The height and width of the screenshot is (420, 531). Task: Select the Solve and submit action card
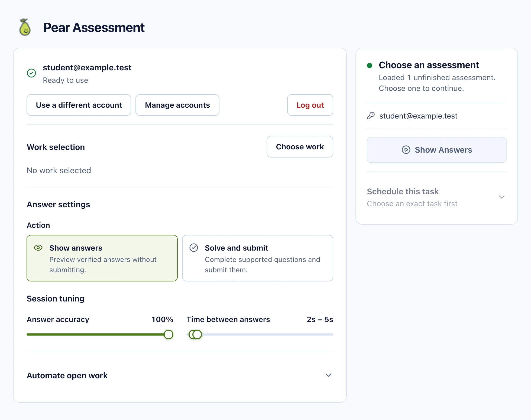coord(258,258)
